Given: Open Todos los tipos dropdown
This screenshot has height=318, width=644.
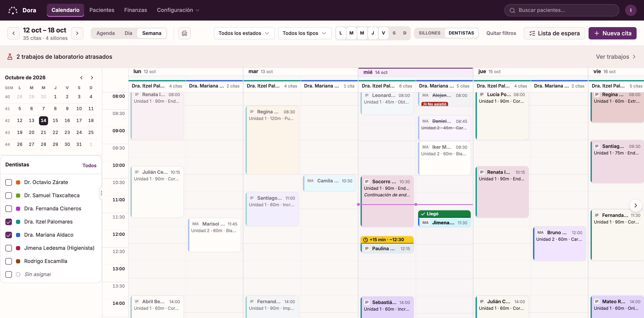Looking at the screenshot, I should pyautogui.click(x=305, y=33).
